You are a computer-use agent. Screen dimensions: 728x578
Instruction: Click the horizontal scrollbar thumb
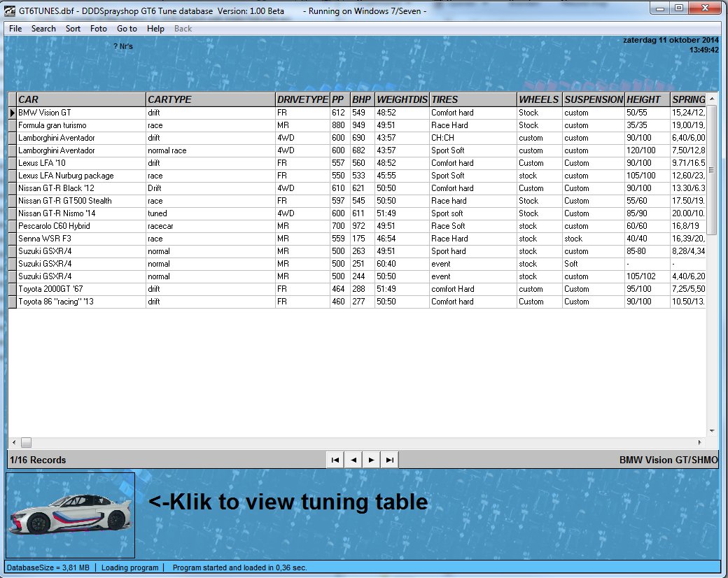26,443
